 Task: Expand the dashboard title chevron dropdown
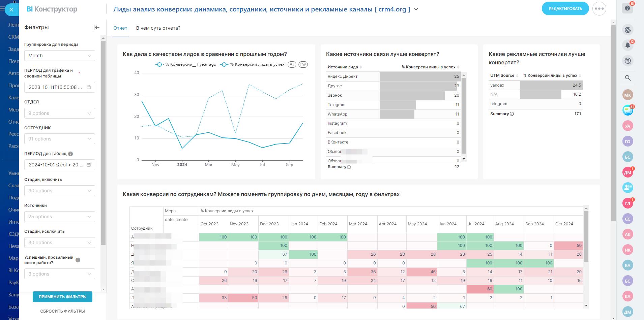pos(416,9)
